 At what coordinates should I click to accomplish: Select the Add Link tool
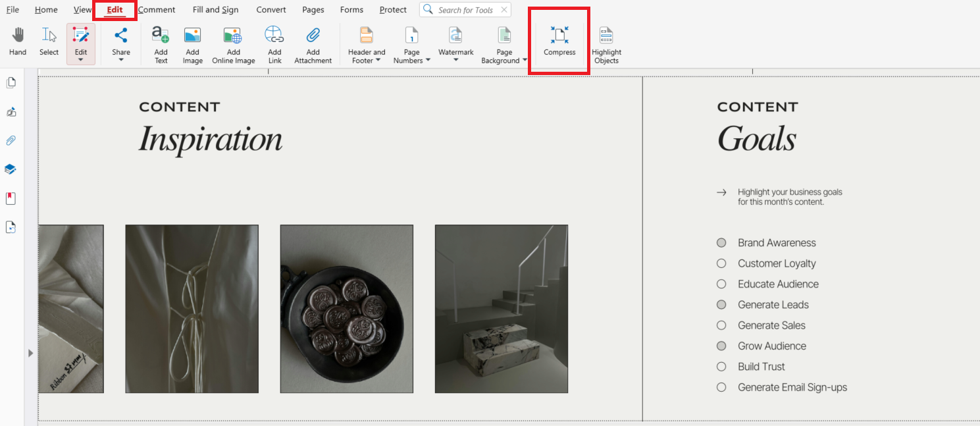pos(274,43)
